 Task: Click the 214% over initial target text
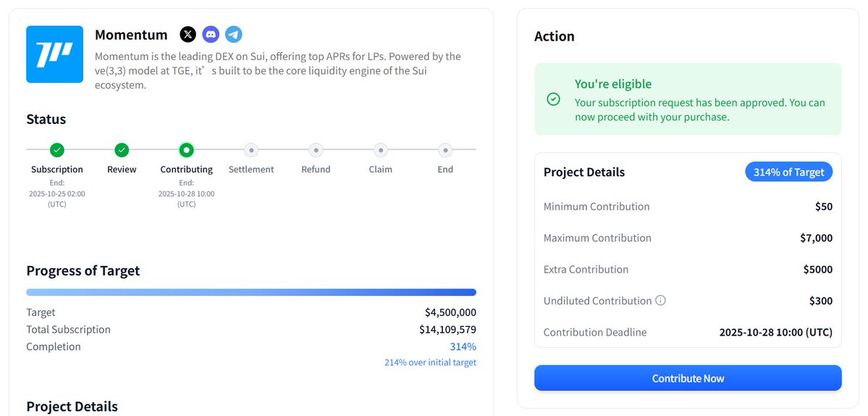click(430, 362)
